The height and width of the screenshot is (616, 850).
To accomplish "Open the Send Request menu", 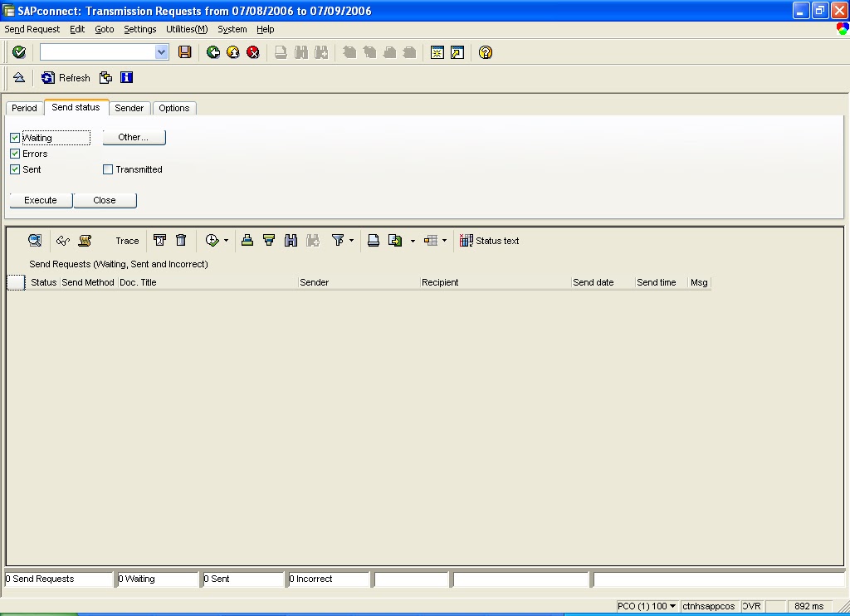I will 32,29.
